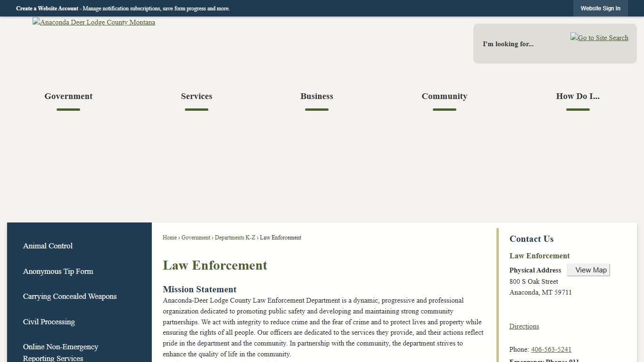Click the View Map button

click(588, 270)
